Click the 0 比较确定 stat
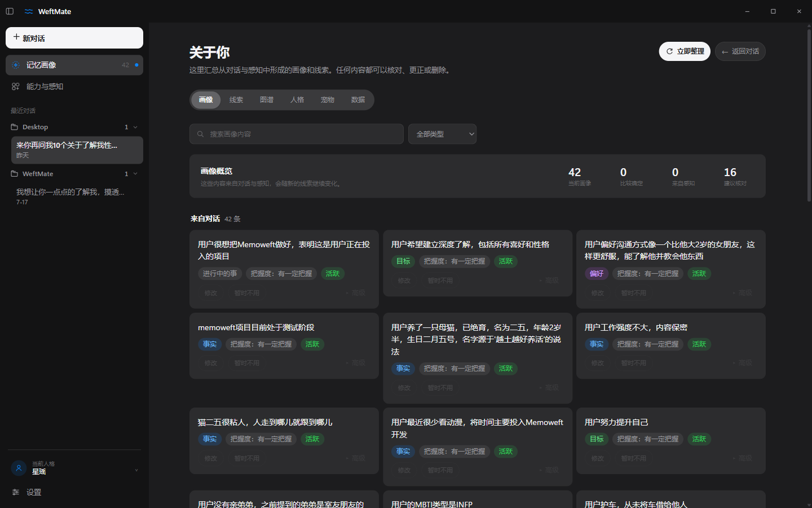The height and width of the screenshot is (508, 812). coord(632,176)
